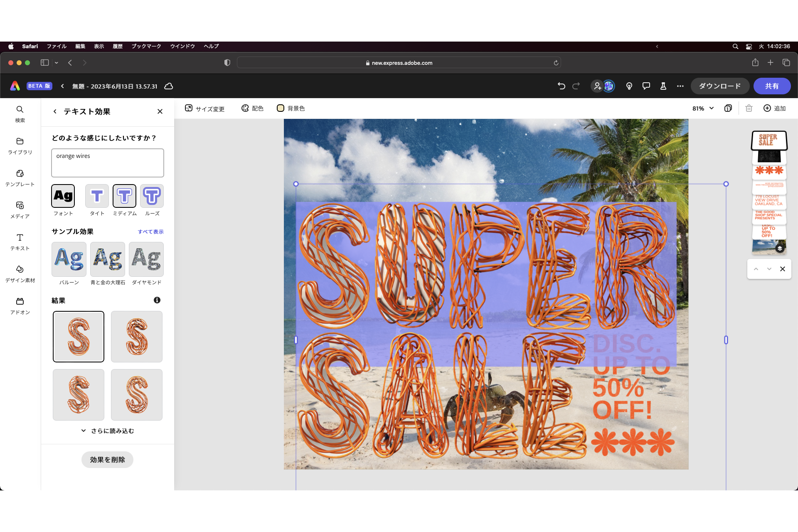This screenshot has height=532, width=798.
Task: Click the 配色 palette icon
Action: [x=252, y=108]
